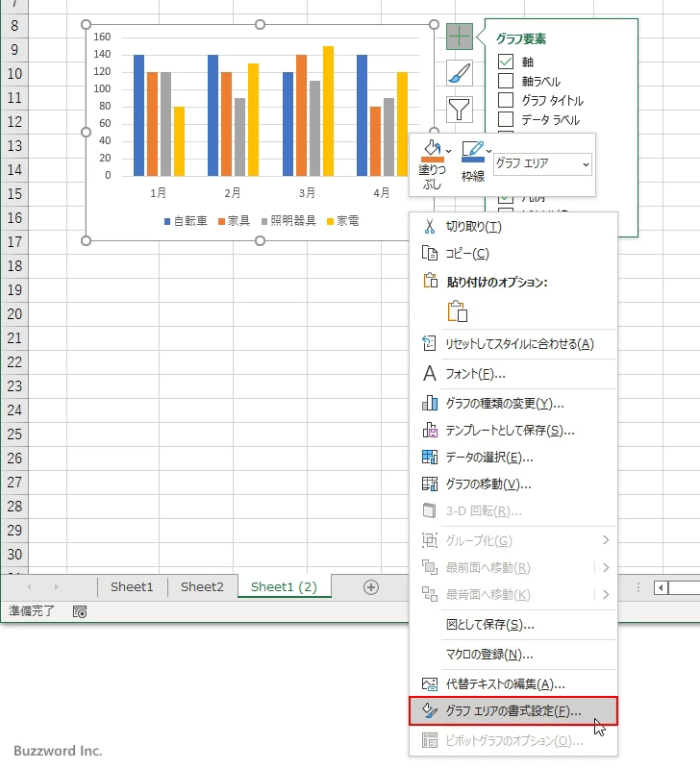The image size is (700, 769).
Task: Choose コピー(C) from context menu
Action: coord(513,253)
